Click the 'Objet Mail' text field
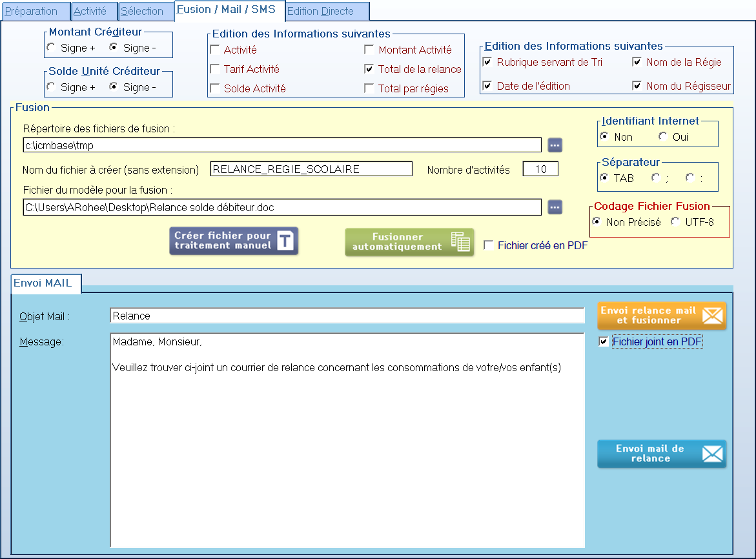The height and width of the screenshot is (559, 756). (347, 316)
